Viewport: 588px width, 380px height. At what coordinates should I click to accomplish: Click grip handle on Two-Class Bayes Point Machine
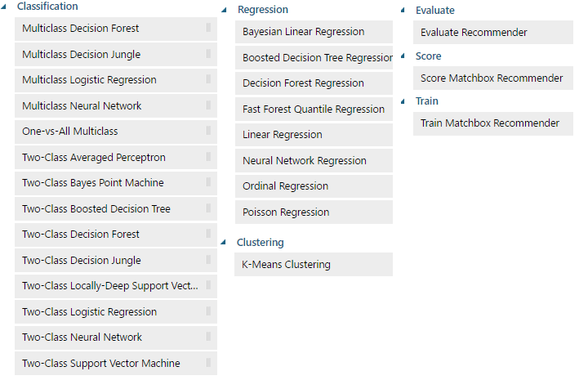coord(208,183)
